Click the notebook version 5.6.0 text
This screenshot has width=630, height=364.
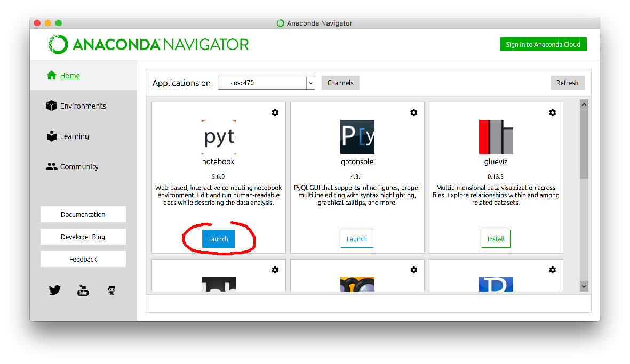218,176
